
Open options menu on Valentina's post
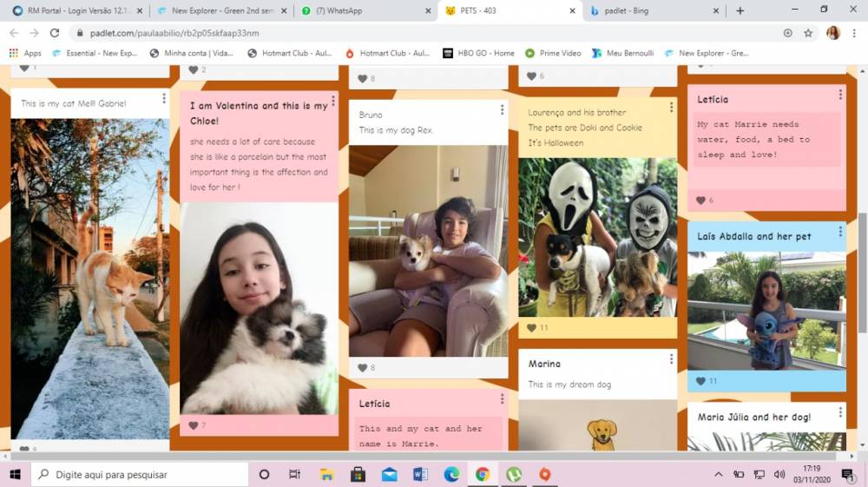pos(332,102)
